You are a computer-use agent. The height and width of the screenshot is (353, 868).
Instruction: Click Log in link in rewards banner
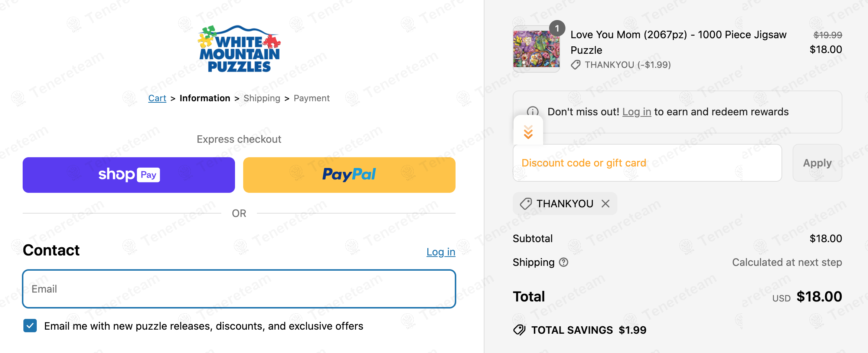pos(636,112)
